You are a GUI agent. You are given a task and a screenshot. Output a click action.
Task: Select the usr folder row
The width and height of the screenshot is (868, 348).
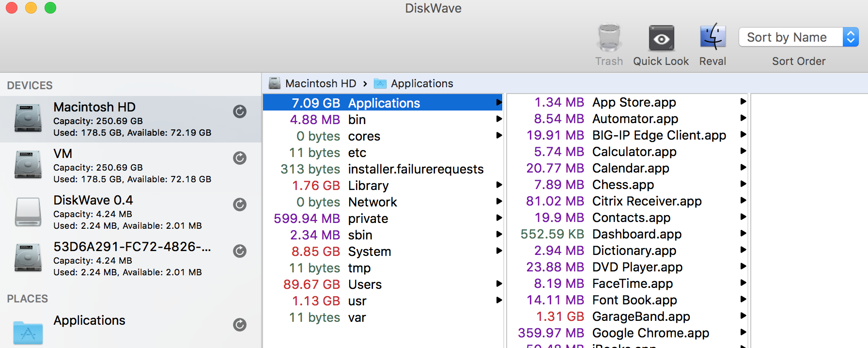coord(383,301)
